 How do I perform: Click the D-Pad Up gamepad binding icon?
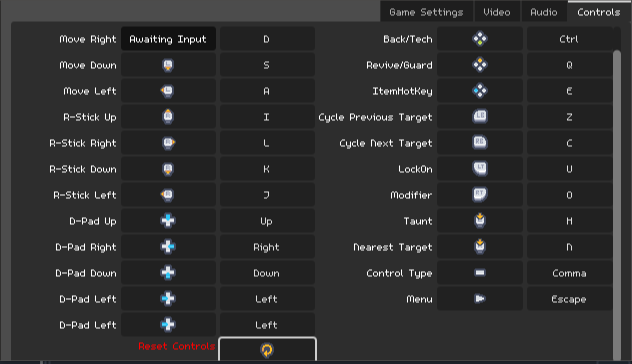click(168, 221)
